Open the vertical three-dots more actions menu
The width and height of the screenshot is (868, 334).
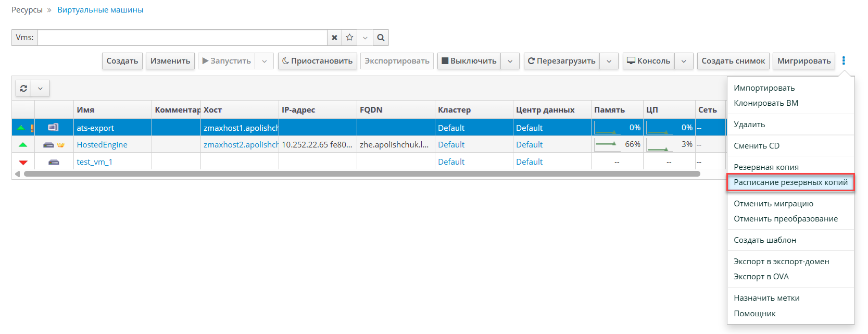pos(844,61)
